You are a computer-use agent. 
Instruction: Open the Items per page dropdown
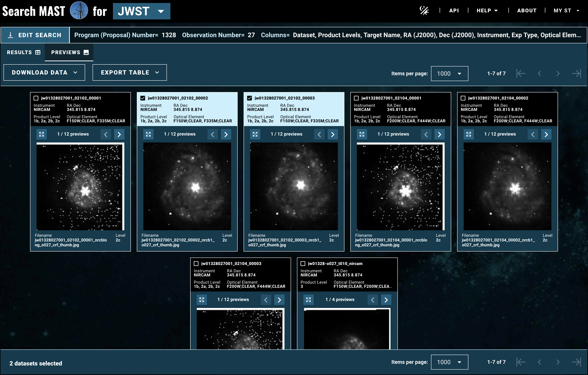pyautogui.click(x=449, y=73)
